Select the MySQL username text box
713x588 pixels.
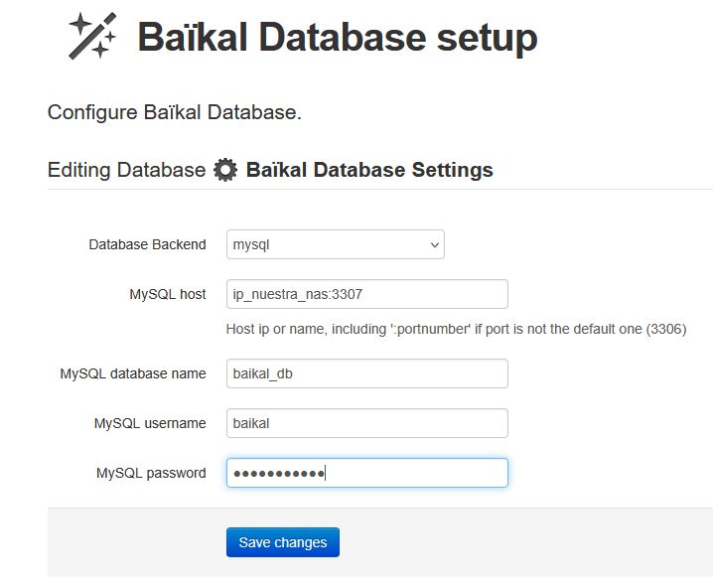[x=366, y=423]
